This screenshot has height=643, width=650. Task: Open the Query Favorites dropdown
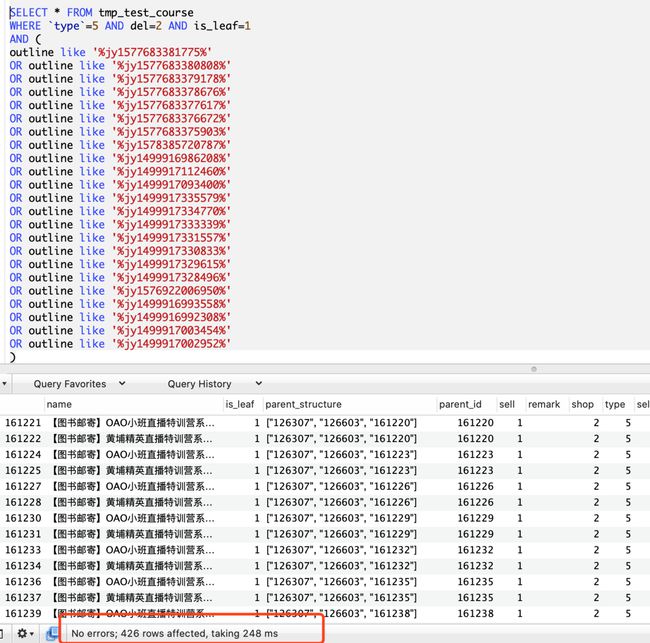[x=79, y=384]
